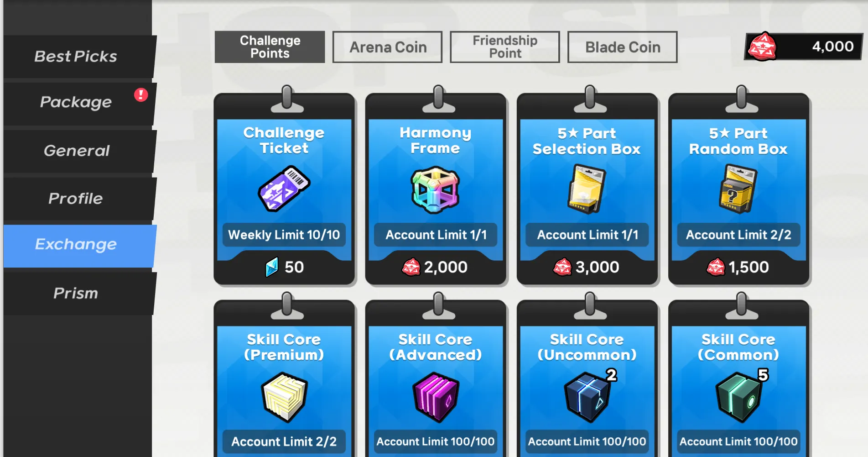868x457 pixels.
Task: Switch to the Blade Coin tab
Action: click(623, 47)
